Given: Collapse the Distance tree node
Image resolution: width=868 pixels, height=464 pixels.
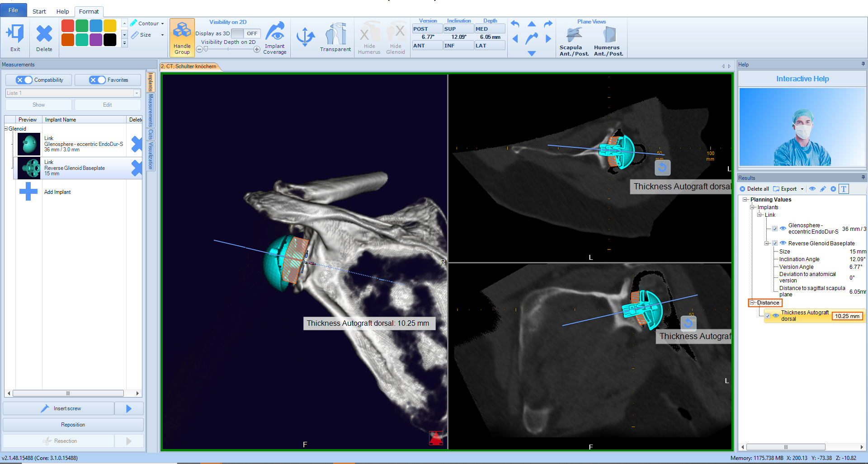Looking at the screenshot, I should [x=752, y=303].
